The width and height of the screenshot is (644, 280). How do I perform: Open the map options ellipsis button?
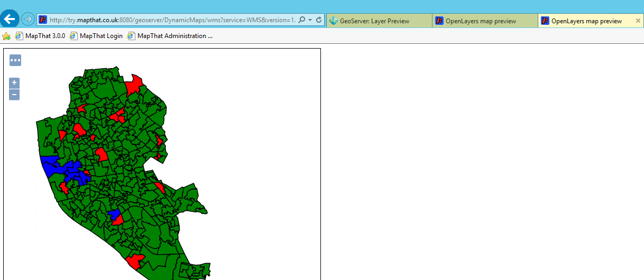15,60
